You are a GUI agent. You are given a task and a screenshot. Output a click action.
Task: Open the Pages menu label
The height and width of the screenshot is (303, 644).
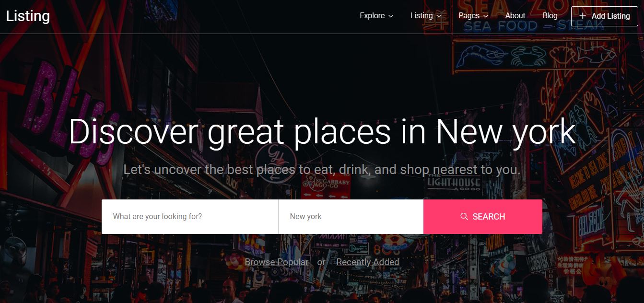tap(469, 16)
